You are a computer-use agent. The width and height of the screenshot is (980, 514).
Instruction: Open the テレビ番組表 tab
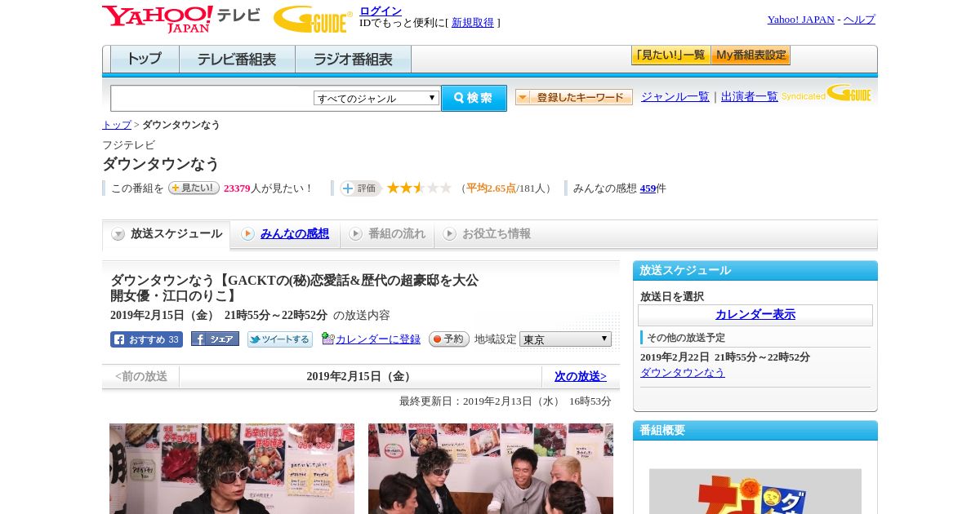tap(237, 60)
